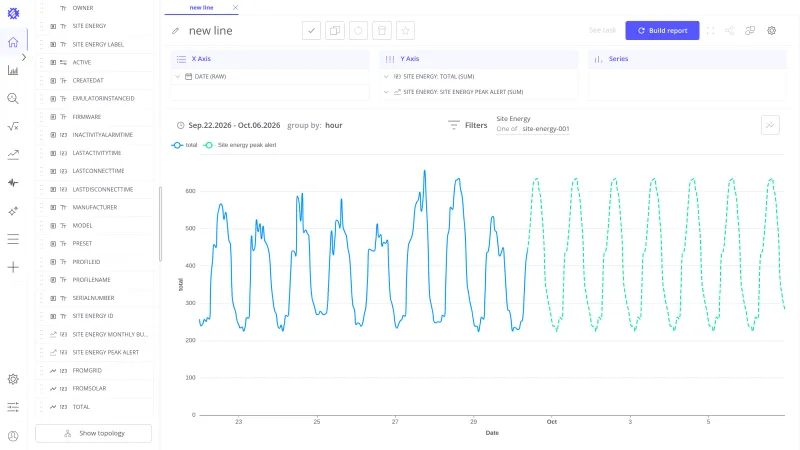Open the square root formula icon
Screen dimensions: 800x450
[13, 127]
